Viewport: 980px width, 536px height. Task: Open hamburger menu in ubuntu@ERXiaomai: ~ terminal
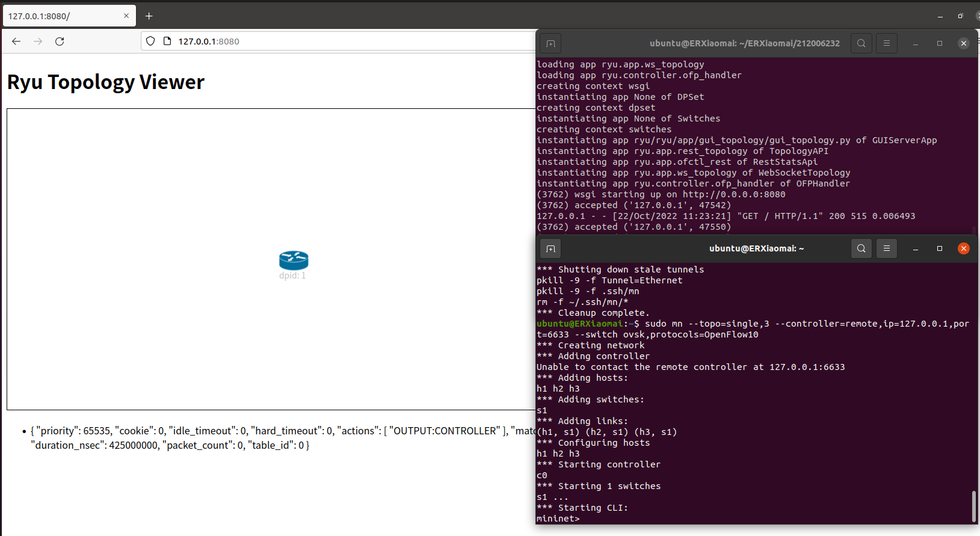(887, 248)
